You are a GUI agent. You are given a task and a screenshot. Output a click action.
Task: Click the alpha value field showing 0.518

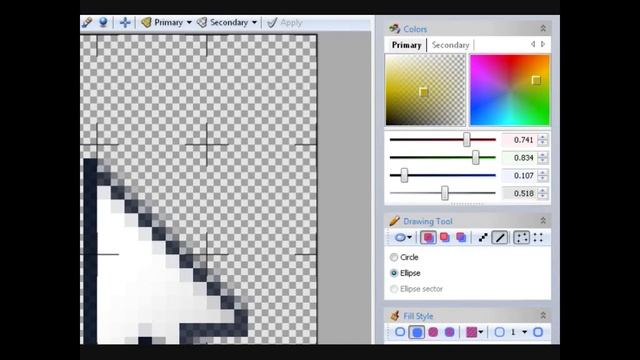[519, 193]
